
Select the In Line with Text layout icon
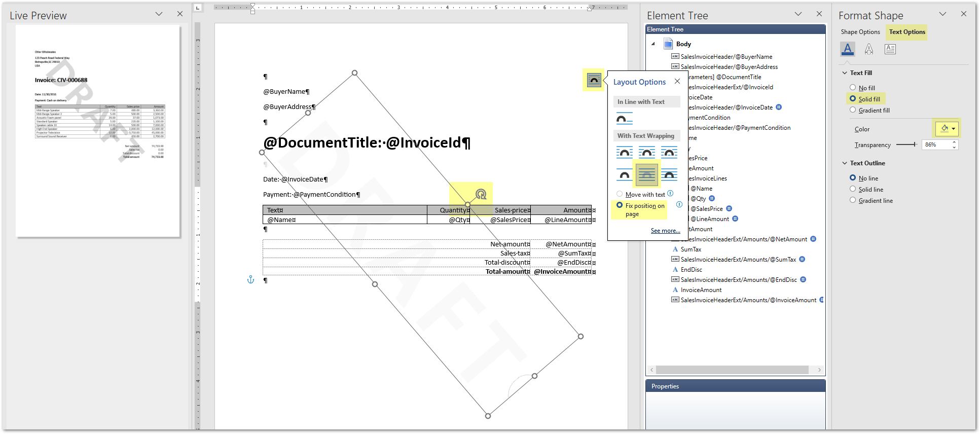pyautogui.click(x=624, y=119)
